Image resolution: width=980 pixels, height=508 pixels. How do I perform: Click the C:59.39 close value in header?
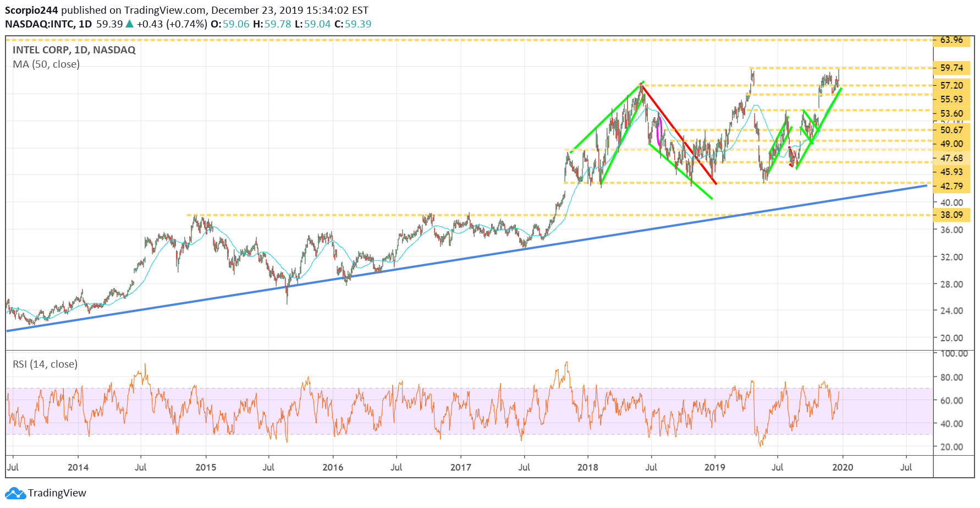pos(353,24)
